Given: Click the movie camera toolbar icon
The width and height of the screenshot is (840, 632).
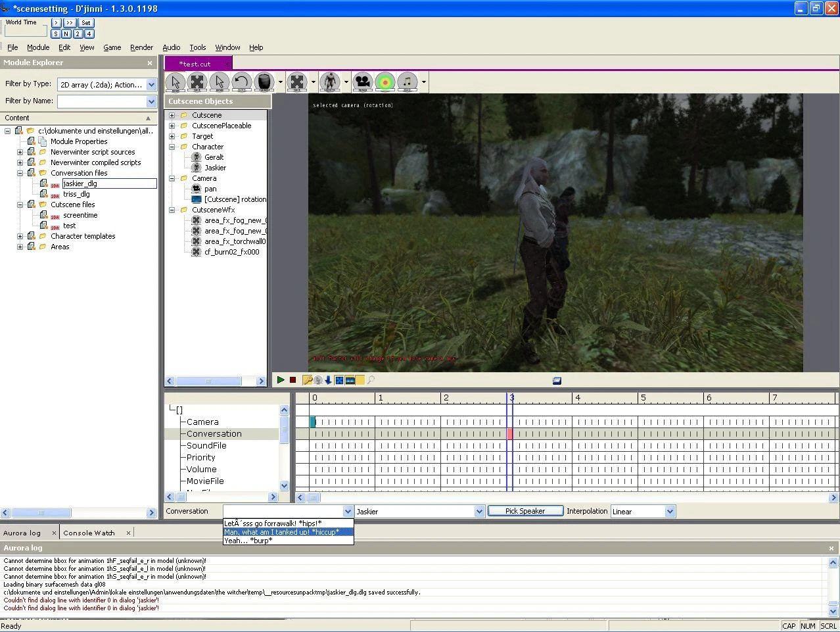Looking at the screenshot, I should pos(362,82).
